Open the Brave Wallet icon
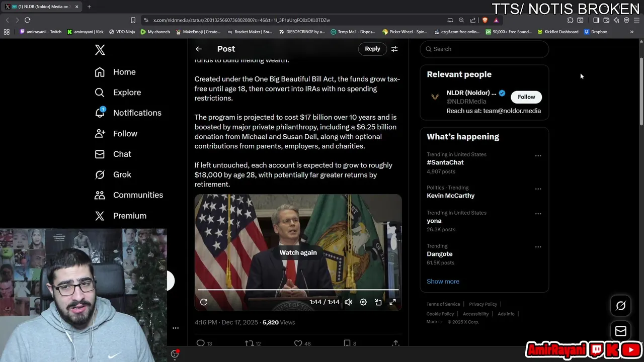Image resolution: width=644 pixels, height=362 pixels. (x=606, y=20)
